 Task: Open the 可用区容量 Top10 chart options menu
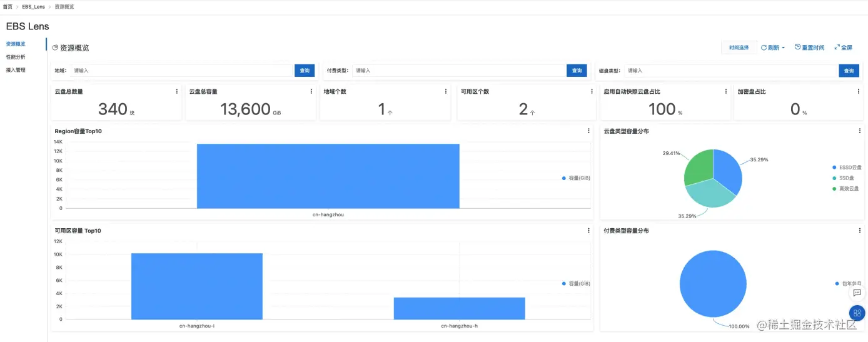pos(588,231)
